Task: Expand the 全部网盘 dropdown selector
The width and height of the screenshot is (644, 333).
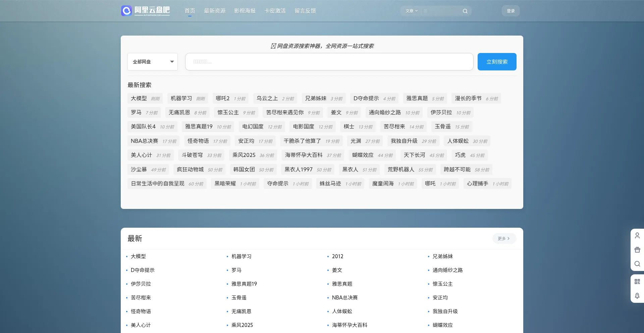Action: [x=153, y=62]
